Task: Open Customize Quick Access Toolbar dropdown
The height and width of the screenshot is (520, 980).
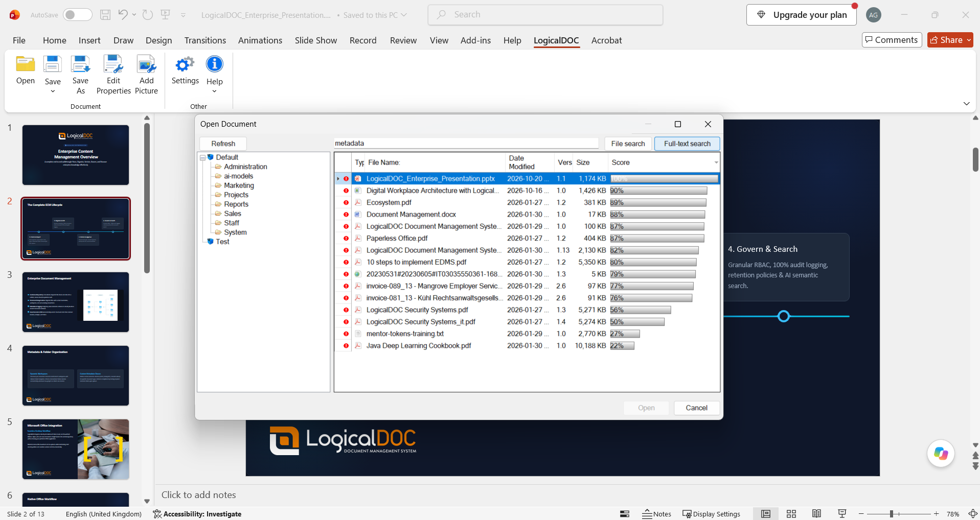Action: 183,15
